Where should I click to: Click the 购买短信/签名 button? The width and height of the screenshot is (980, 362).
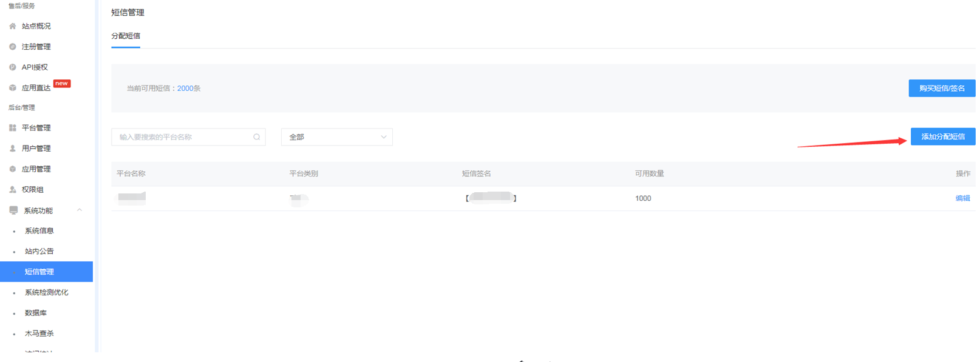point(942,89)
